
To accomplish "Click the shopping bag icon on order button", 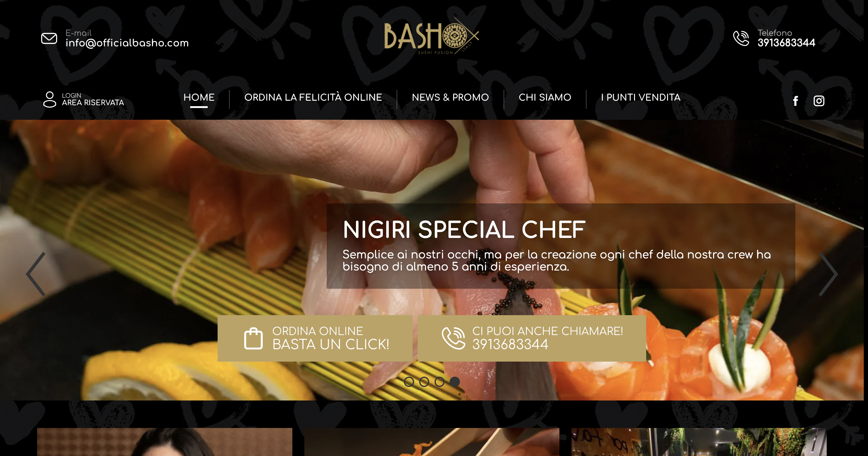I will [253, 338].
